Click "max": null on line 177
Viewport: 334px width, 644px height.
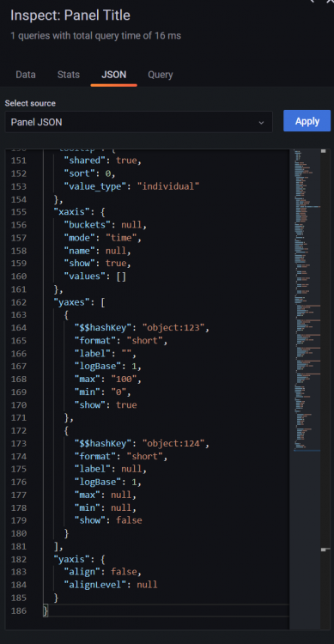coord(106,495)
